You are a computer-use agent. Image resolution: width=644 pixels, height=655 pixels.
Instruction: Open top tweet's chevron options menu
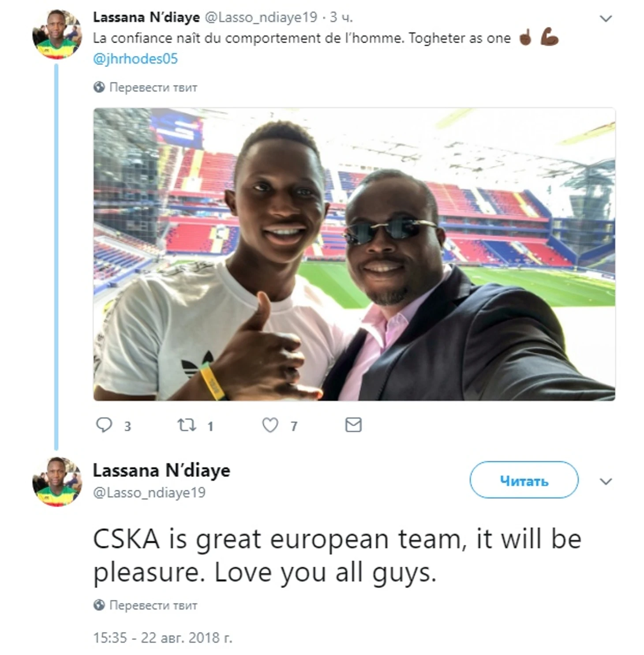pyautogui.click(x=606, y=19)
